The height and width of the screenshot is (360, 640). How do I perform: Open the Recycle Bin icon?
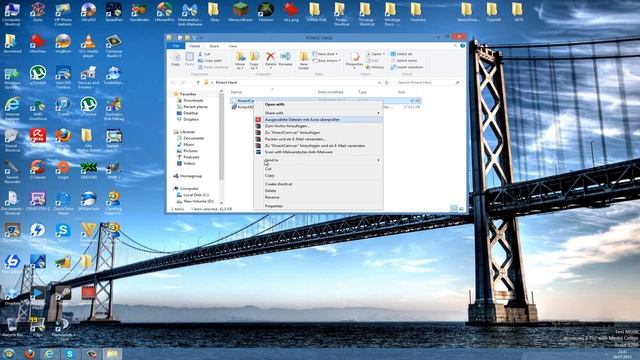coord(12,327)
